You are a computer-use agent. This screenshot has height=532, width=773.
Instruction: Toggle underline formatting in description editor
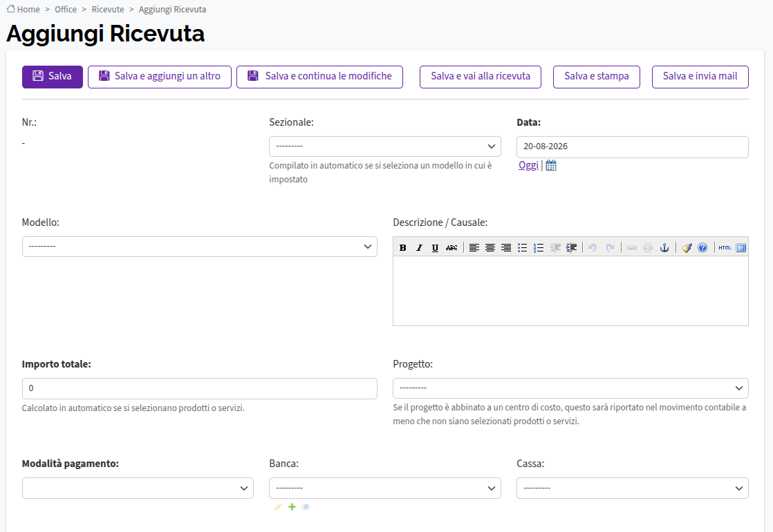click(x=436, y=248)
